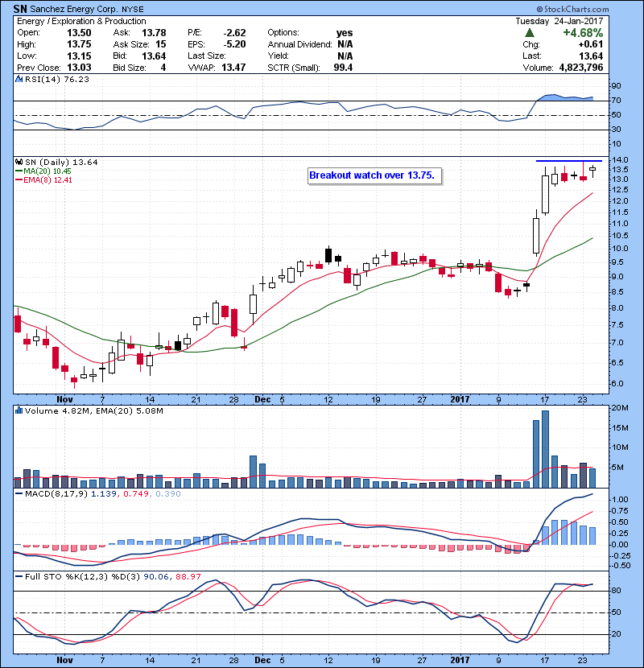Click the MACD histogram value 0.390
This screenshot has height=668, width=644.
pyautogui.click(x=168, y=494)
